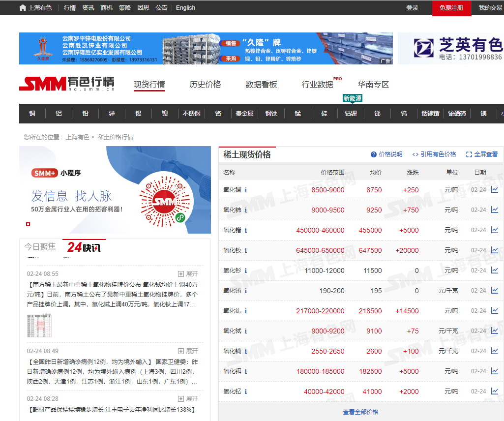The image size is (504, 421).
Task: Switch to 现货行情 tab
Action: click(x=149, y=85)
